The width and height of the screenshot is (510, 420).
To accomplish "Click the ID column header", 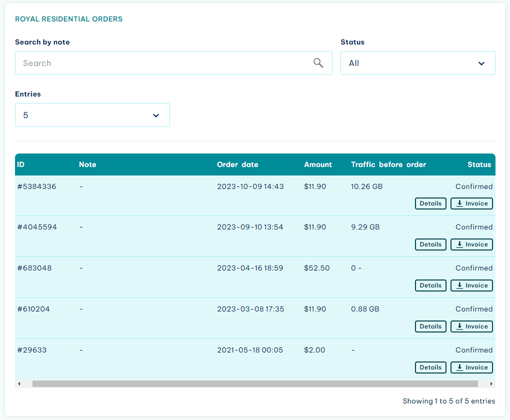I will (x=21, y=164).
